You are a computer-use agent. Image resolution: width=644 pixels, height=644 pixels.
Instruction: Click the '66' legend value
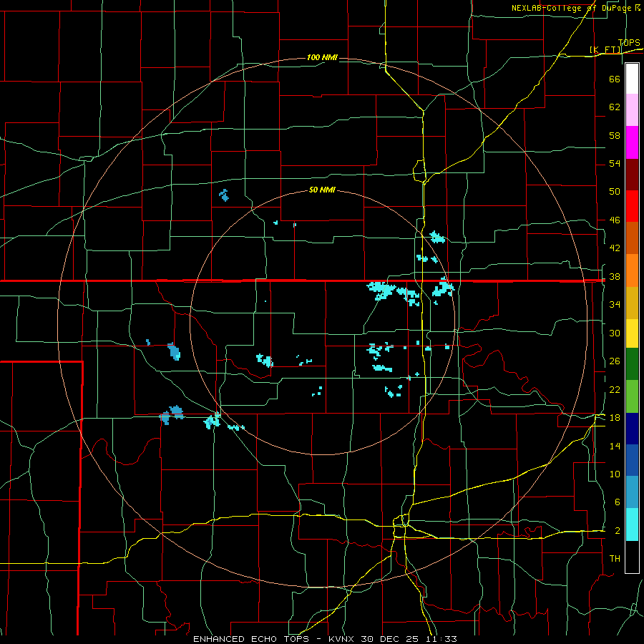click(x=615, y=79)
